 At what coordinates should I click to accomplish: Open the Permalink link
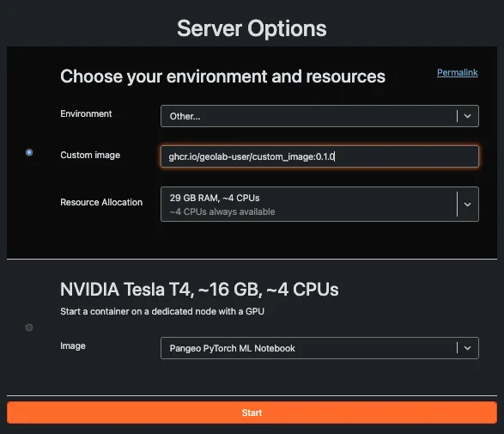[x=457, y=73]
